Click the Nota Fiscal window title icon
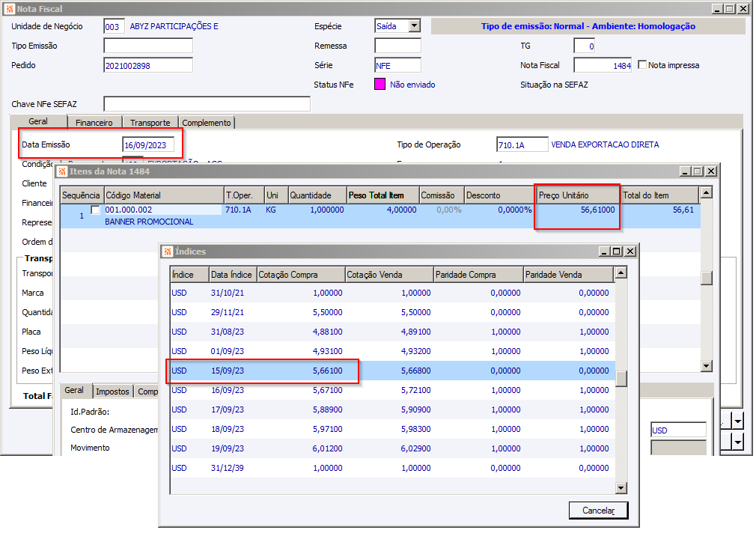Screen dimensions: 756x533 tap(10, 9)
